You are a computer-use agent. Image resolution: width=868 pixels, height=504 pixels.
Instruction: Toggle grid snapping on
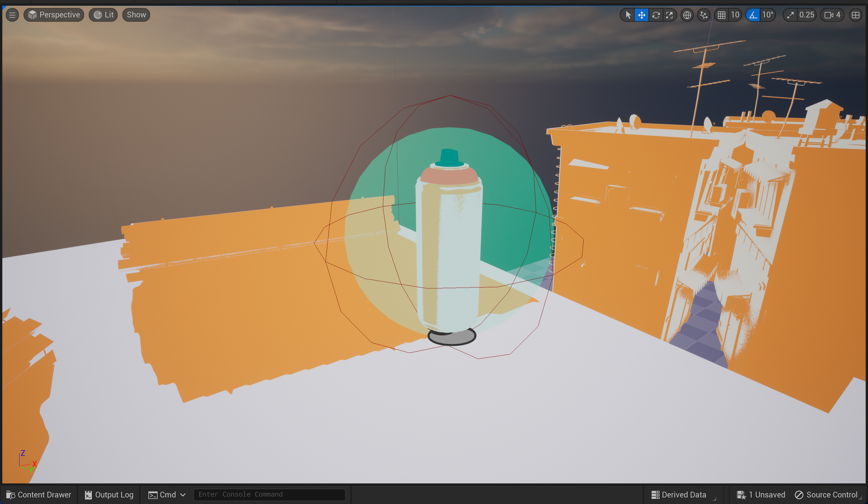721,15
